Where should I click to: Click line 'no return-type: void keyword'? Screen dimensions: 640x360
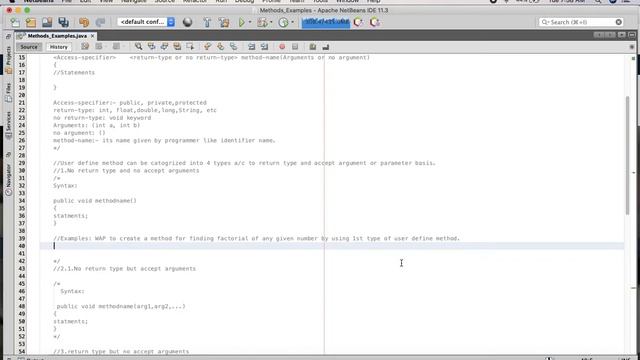click(x=102, y=118)
